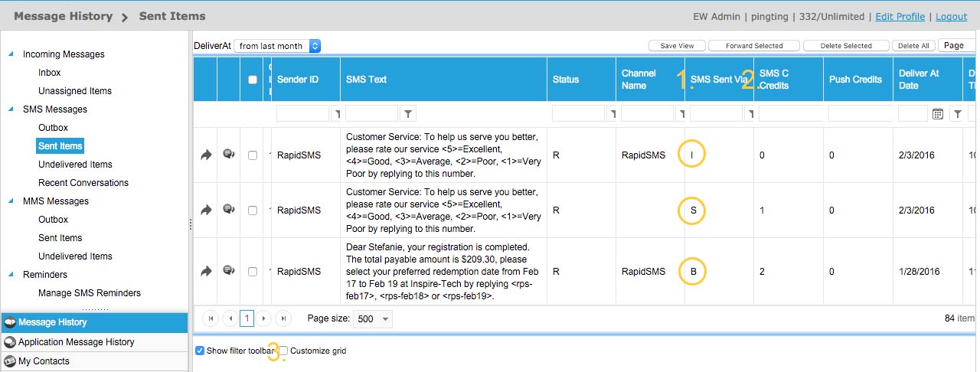Screen dimensions: 980x372
Task: Open the DeliverAt 'from last month' dropdown
Action: (x=277, y=46)
